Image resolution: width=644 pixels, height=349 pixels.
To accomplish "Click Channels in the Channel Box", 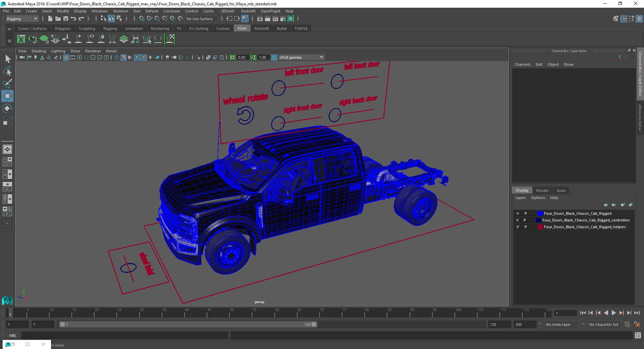I will (522, 64).
